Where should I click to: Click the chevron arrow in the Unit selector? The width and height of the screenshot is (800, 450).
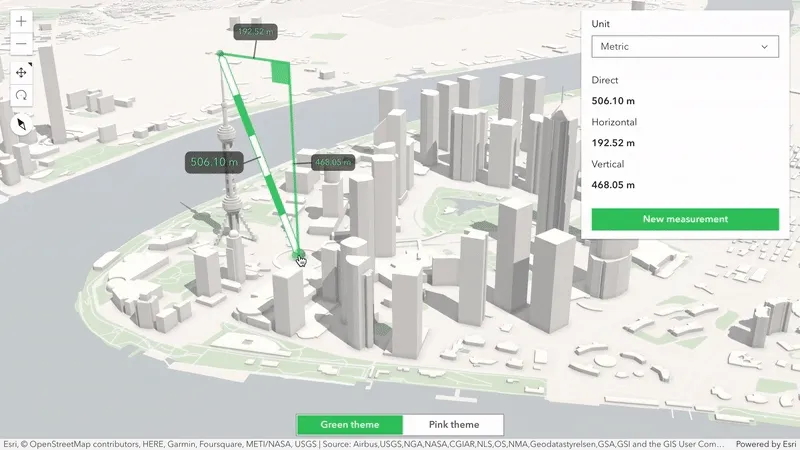coord(765,47)
